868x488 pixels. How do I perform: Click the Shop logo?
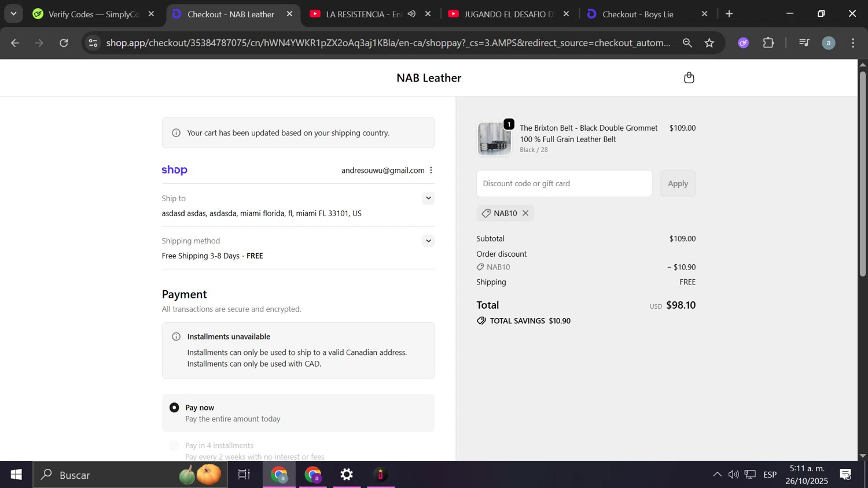[174, 170]
